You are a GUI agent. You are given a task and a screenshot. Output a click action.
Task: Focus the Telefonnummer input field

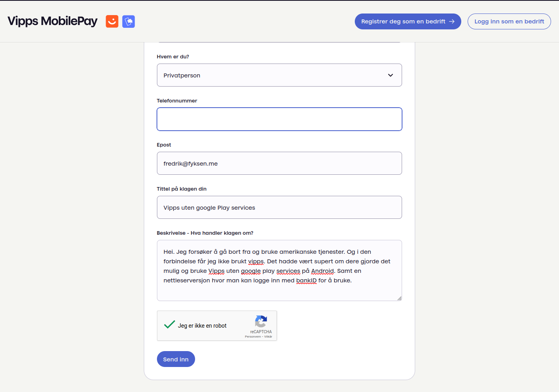pos(279,119)
